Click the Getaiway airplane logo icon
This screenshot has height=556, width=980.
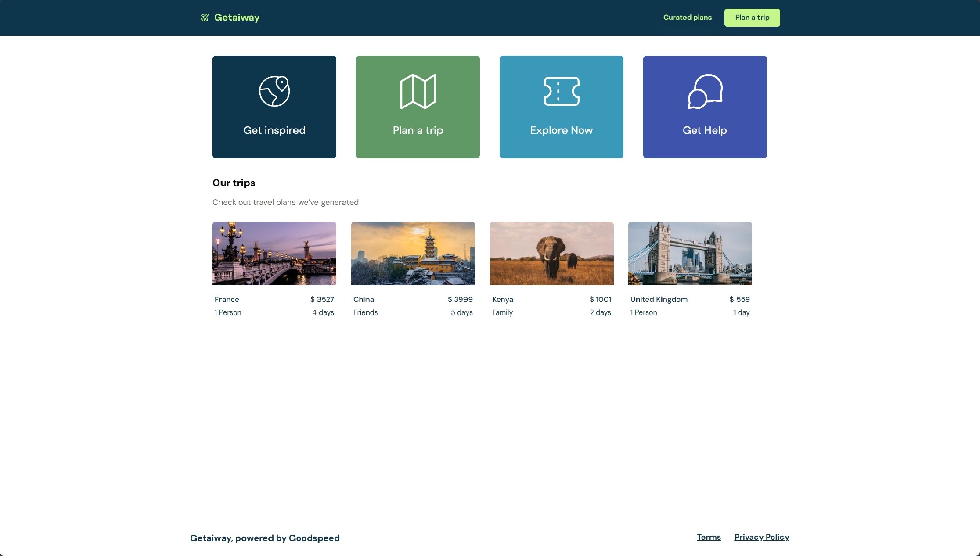pyautogui.click(x=205, y=18)
